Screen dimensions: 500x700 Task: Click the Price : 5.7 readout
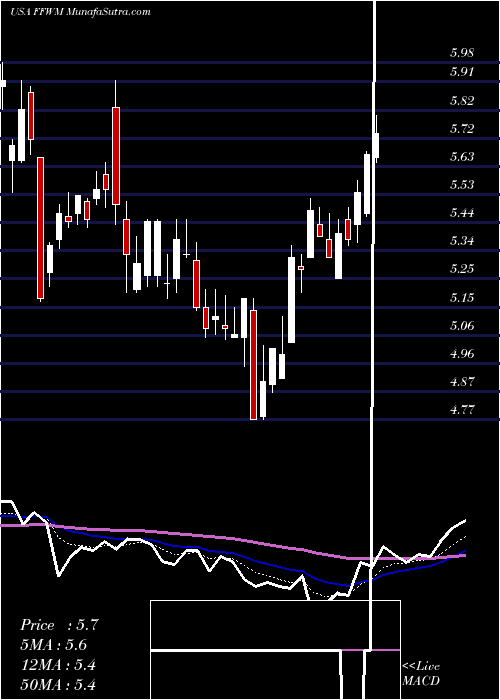tap(59, 625)
